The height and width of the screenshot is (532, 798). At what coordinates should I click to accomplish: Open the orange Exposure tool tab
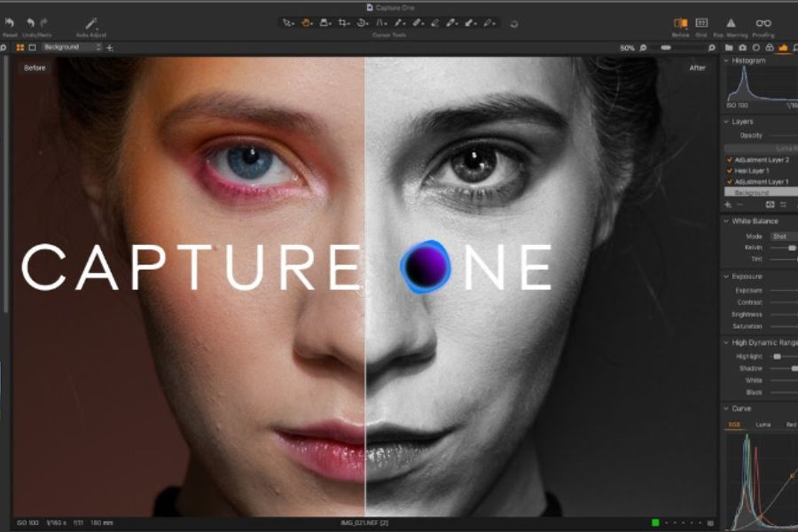pos(783,48)
